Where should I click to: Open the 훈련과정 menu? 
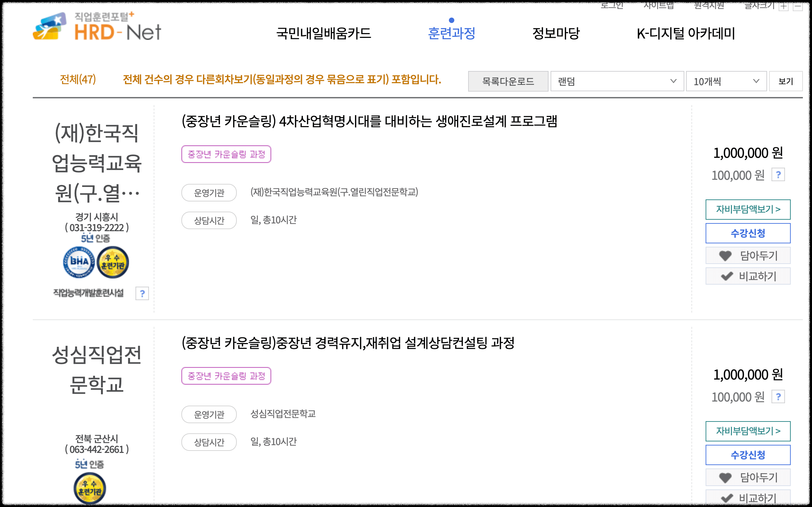pos(452,33)
